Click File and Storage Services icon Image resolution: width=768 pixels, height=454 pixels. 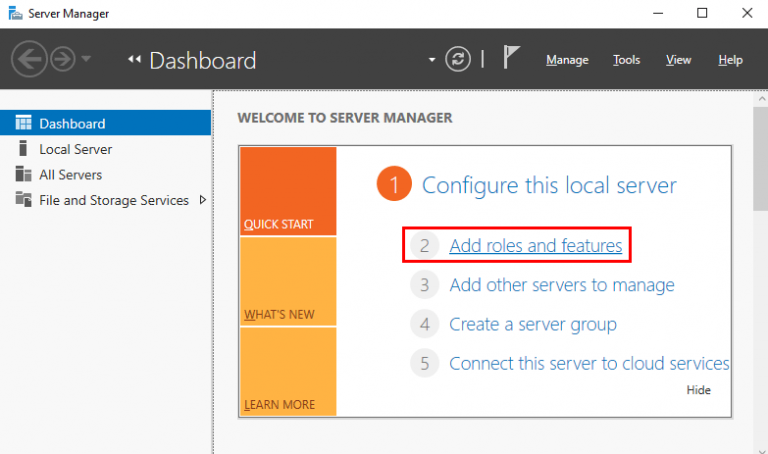click(23, 199)
